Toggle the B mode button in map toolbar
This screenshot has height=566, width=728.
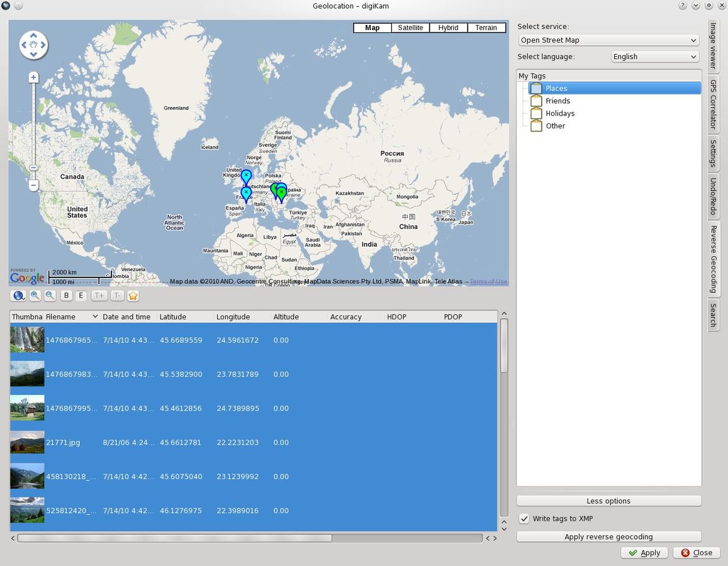67,296
